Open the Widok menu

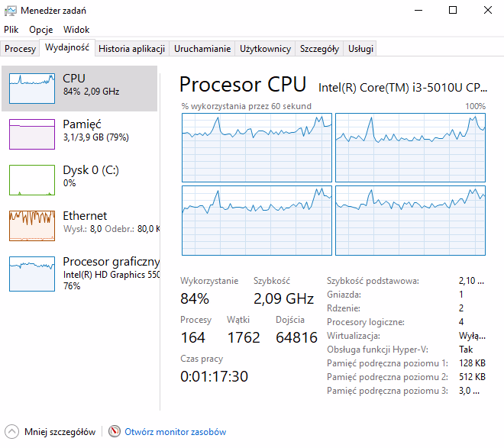pyautogui.click(x=76, y=29)
